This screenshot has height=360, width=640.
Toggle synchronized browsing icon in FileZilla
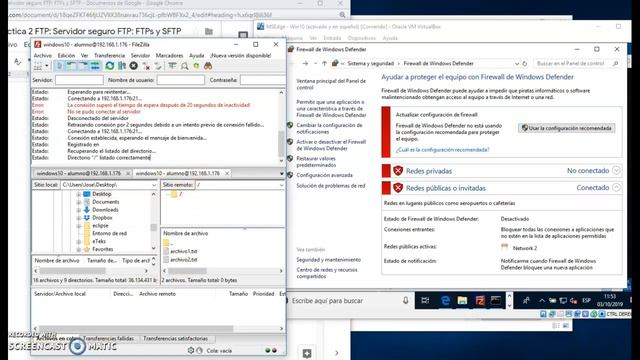pyautogui.click(x=196, y=66)
